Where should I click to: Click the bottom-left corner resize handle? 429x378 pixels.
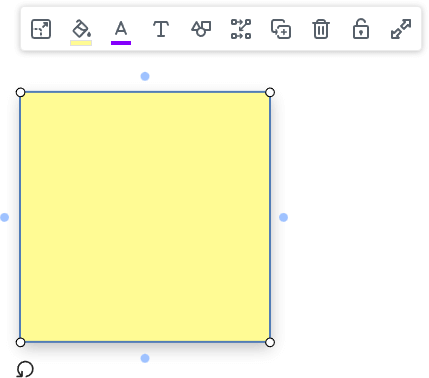tap(20, 342)
